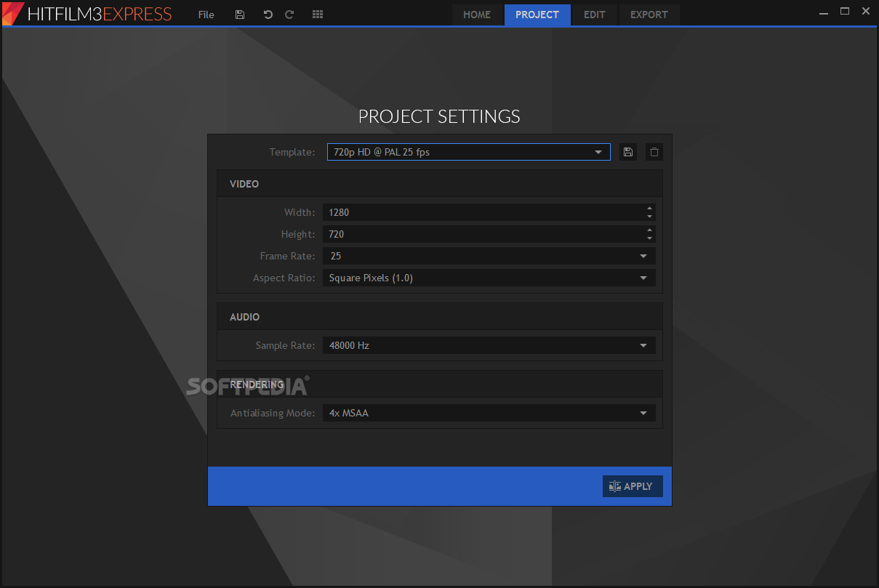The image size is (879, 588).
Task: Go to the EDIT tab
Action: (x=595, y=15)
